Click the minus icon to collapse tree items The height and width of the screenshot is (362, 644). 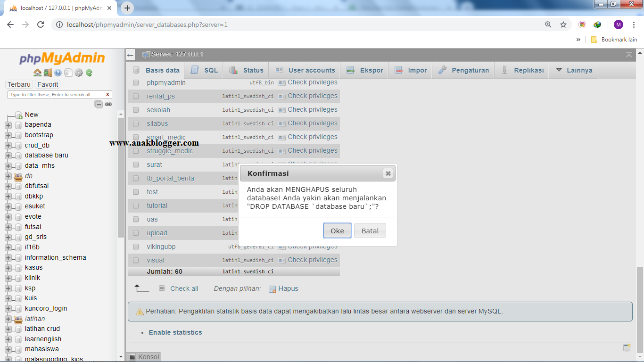99,104
